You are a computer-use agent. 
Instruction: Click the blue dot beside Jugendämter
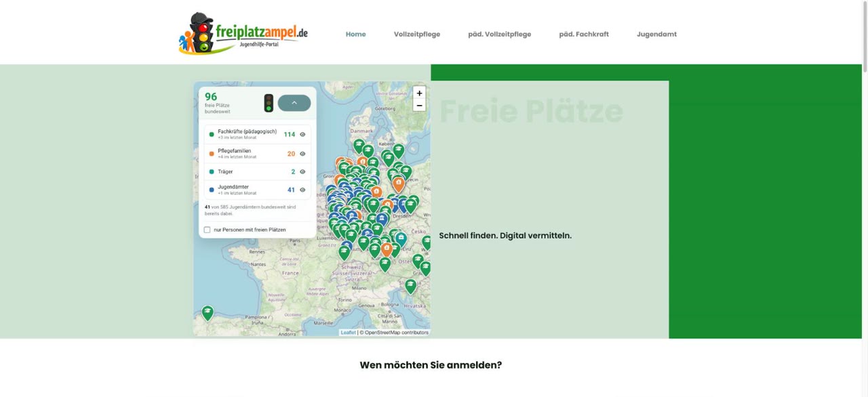(212, 190)
